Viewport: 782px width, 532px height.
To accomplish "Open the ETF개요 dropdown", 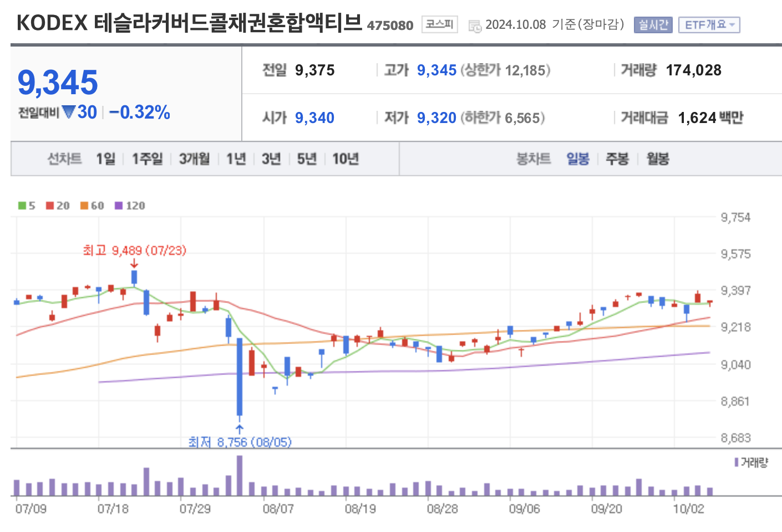I will (x=709, y=25).
